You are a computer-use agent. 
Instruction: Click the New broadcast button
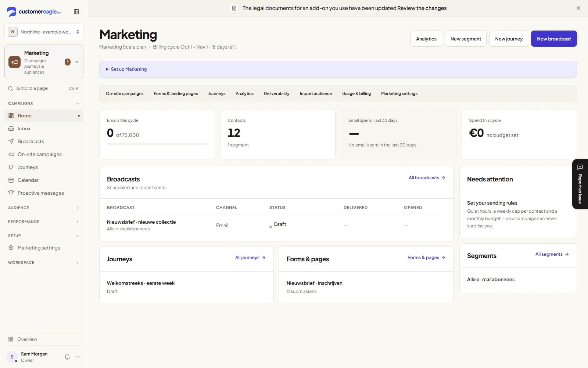554,39
